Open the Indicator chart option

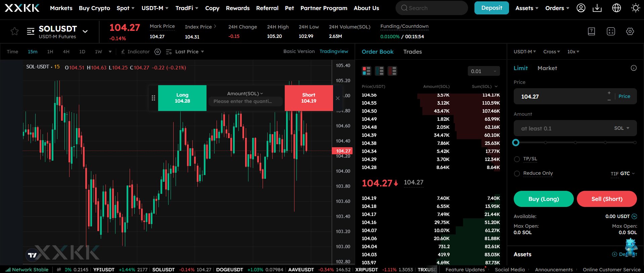(135, 52)
